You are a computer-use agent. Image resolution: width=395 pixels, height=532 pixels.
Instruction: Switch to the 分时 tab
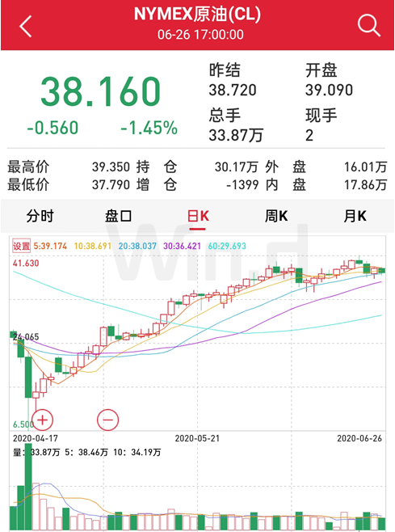(x=40, y=216)
